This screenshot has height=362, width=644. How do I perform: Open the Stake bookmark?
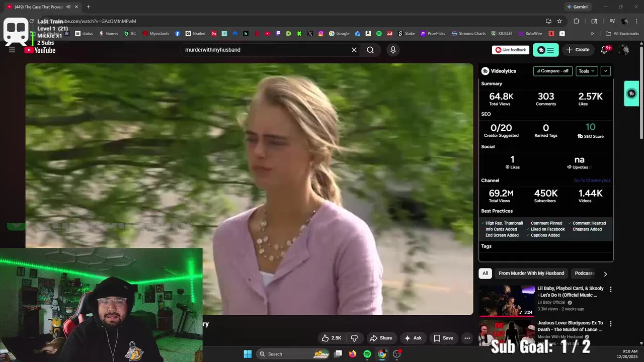tap(407, 34)
